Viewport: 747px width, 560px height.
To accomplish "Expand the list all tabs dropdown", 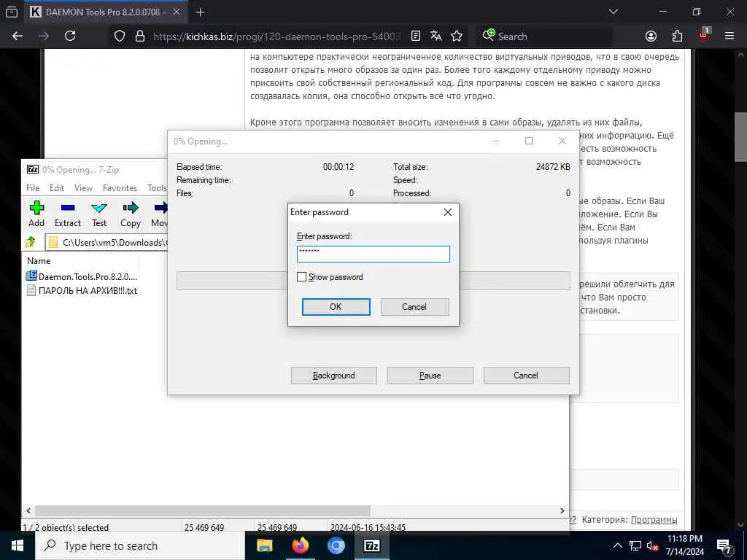I will (x=614, y=12).
